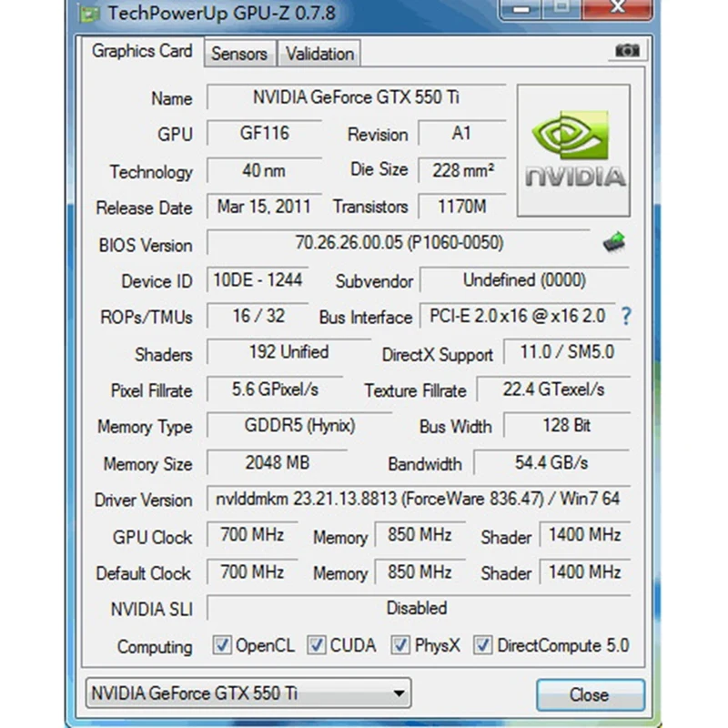Click the ROPs/TMUs field 16 / 32
Image resolution: width=728 pixels, height=728 pixels.
[258, 316]
